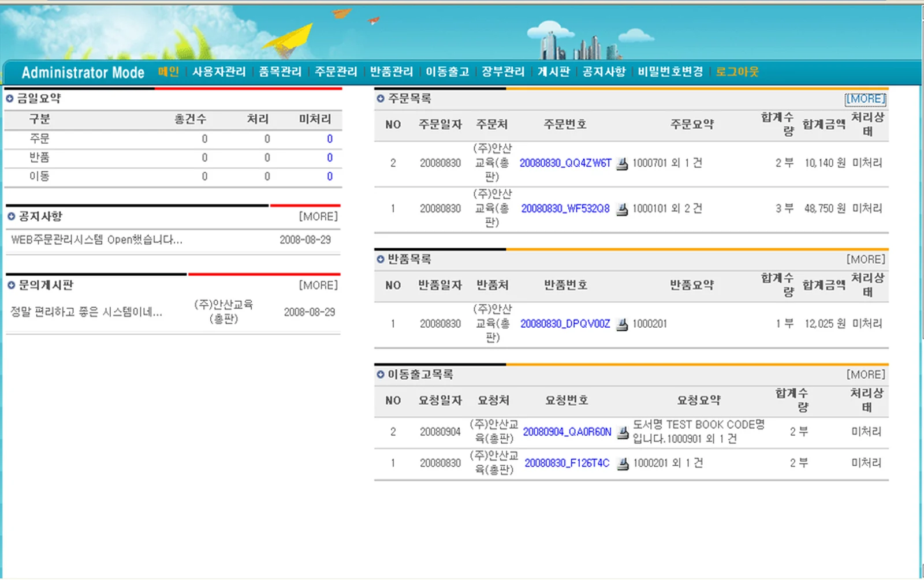Click request summary '1000201 외 1 건'

(x=668, y=463)
